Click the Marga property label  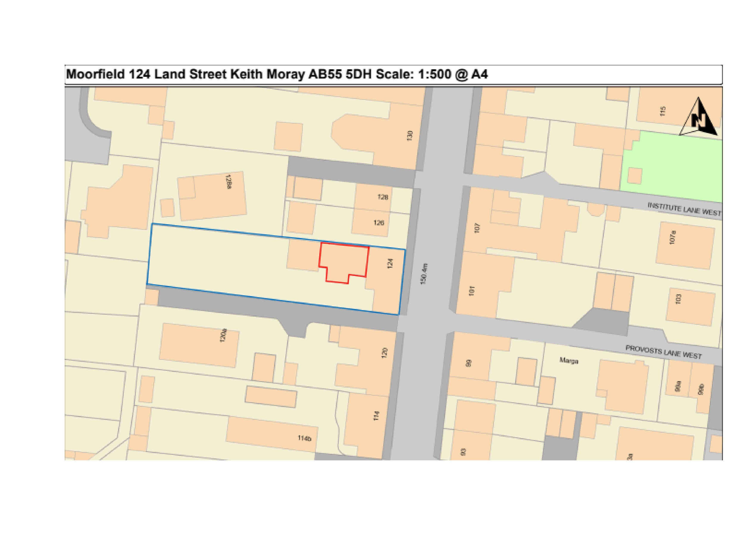pos(569,361)
